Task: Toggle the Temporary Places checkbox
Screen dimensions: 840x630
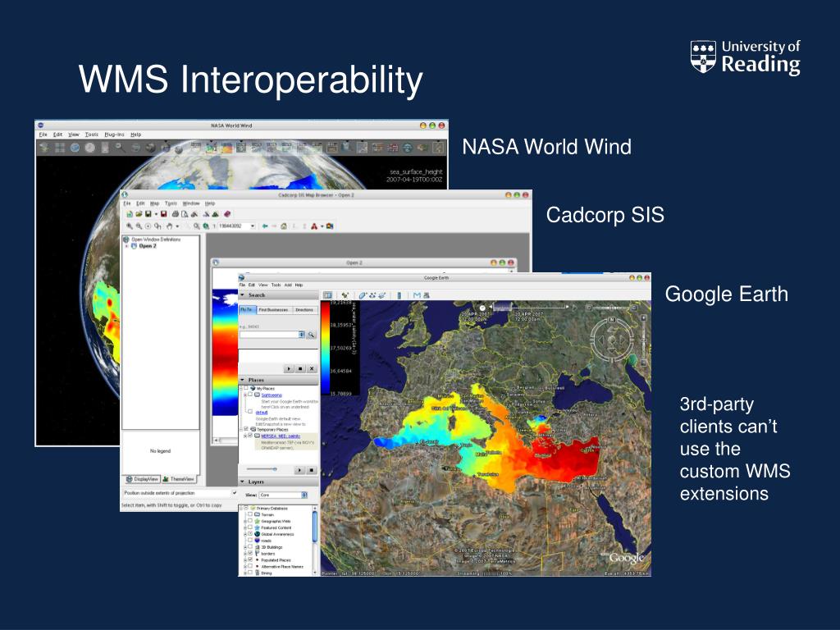Action: tap(246, 428)
